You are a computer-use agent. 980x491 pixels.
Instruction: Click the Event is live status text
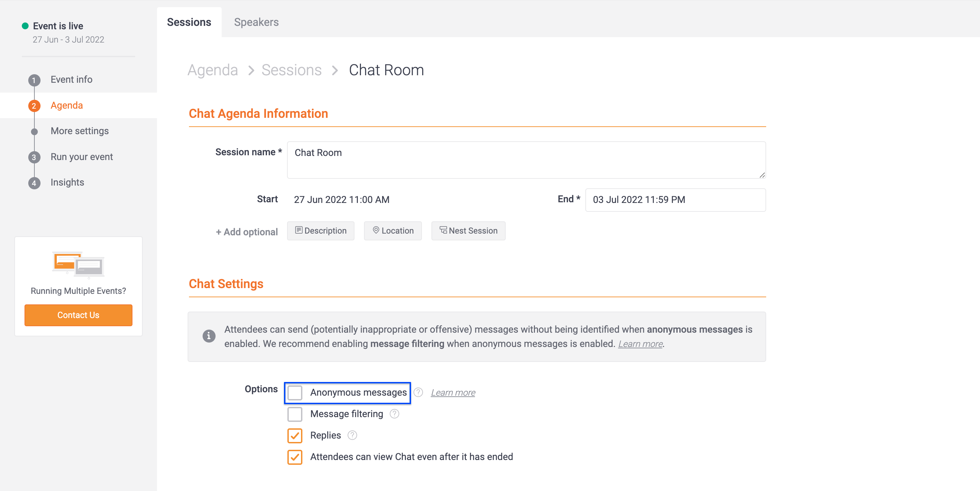[58, 26]
